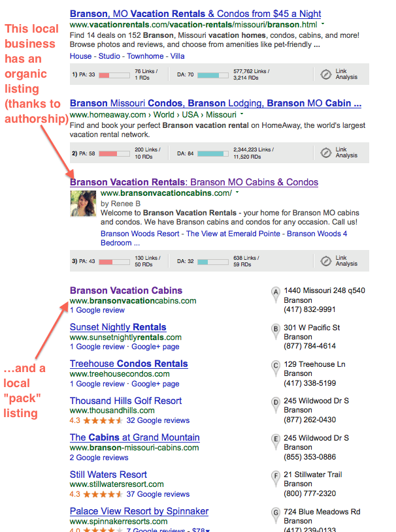This screenshot has width=396, height=532.
Task: Click map pin B for Sunset Nightly Rentals
Action: point(275,332)
